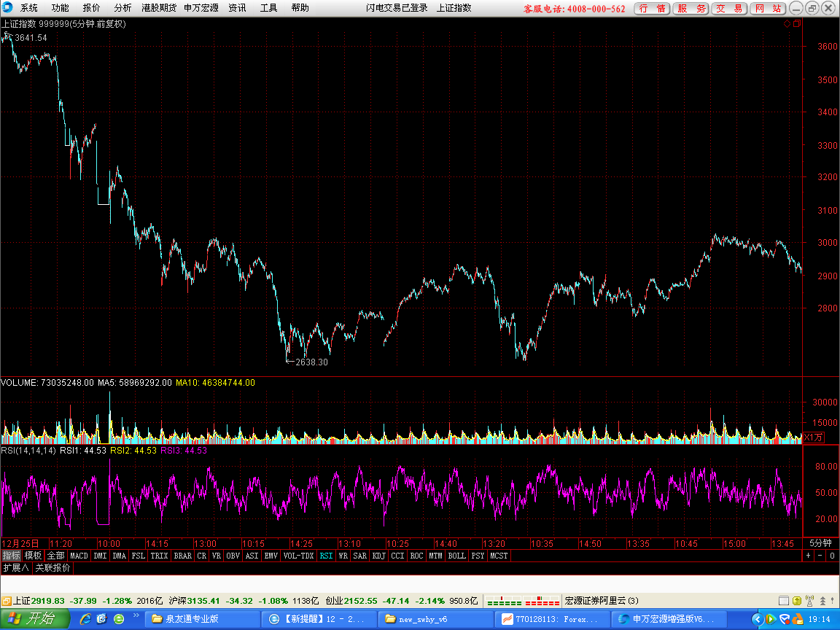Open the 分析 menu

tap(122, 8)
